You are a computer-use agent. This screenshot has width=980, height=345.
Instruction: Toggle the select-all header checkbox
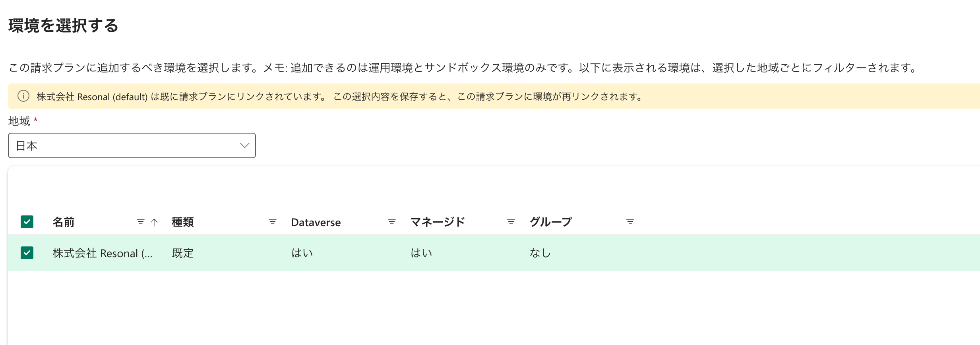point(27,222)
